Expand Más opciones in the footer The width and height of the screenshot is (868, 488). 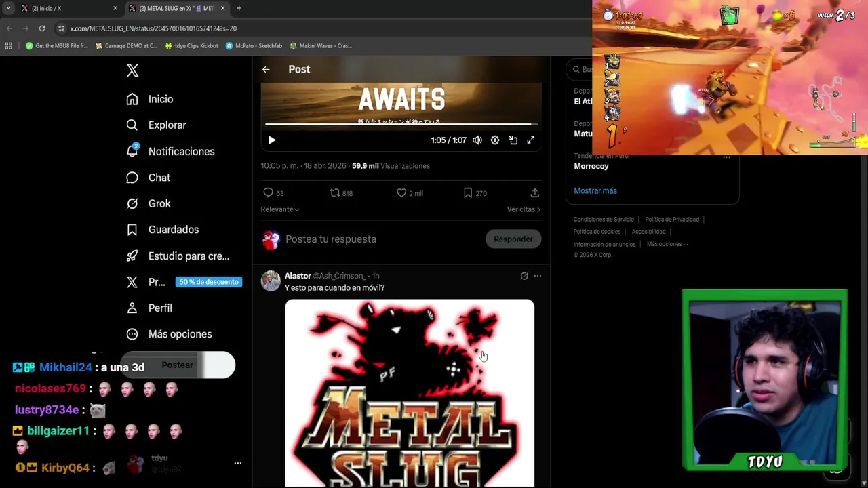point(667,245)
